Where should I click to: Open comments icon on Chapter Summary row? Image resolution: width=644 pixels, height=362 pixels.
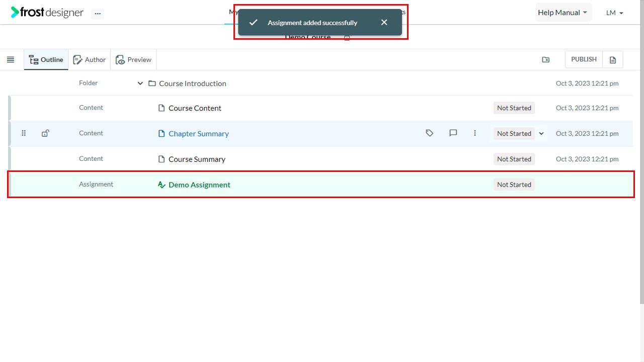point(453,133)
